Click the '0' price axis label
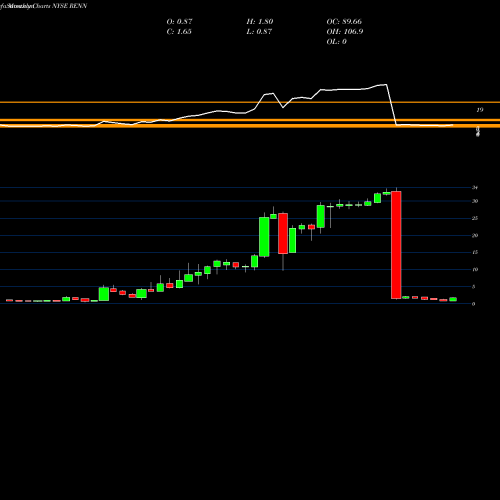 [473, 304]
